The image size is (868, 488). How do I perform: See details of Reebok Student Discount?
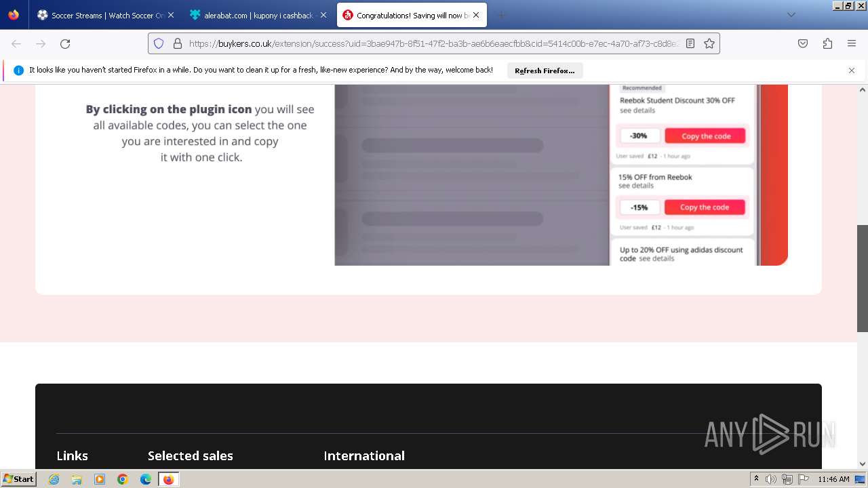point(637,110)
